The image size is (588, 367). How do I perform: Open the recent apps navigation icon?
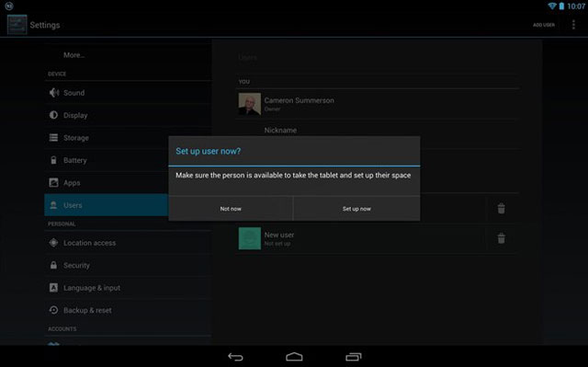[353, 357]
